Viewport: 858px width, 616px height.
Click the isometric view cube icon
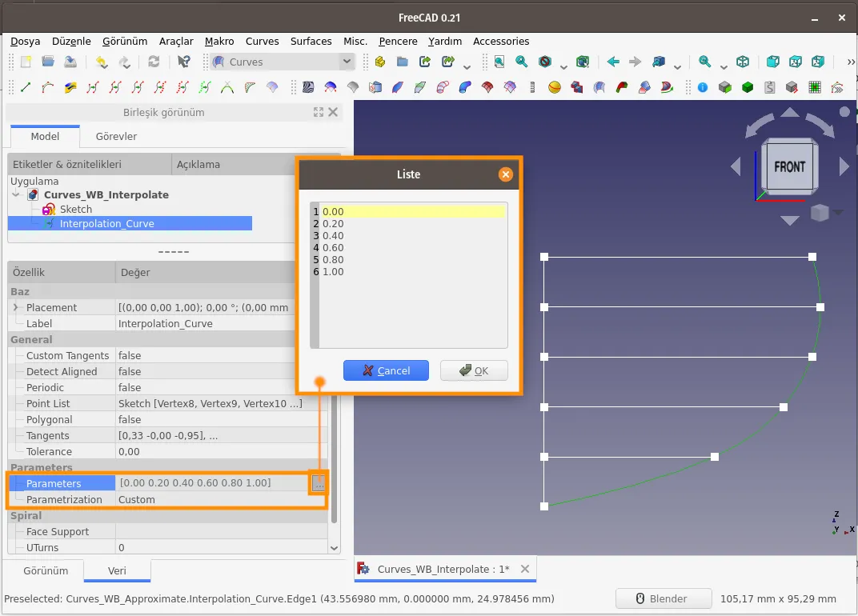pyautogui.click(x=743, y=62)
